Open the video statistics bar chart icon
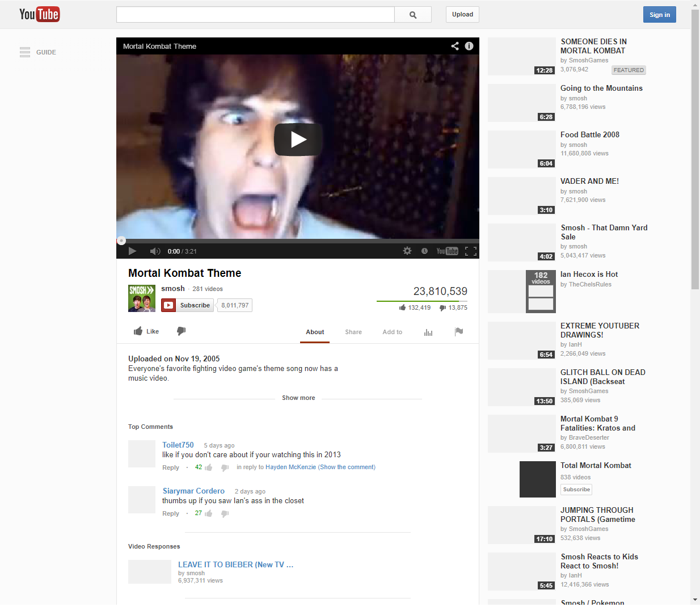This screenshot has height=607, width=700. (x=428, y=332)
